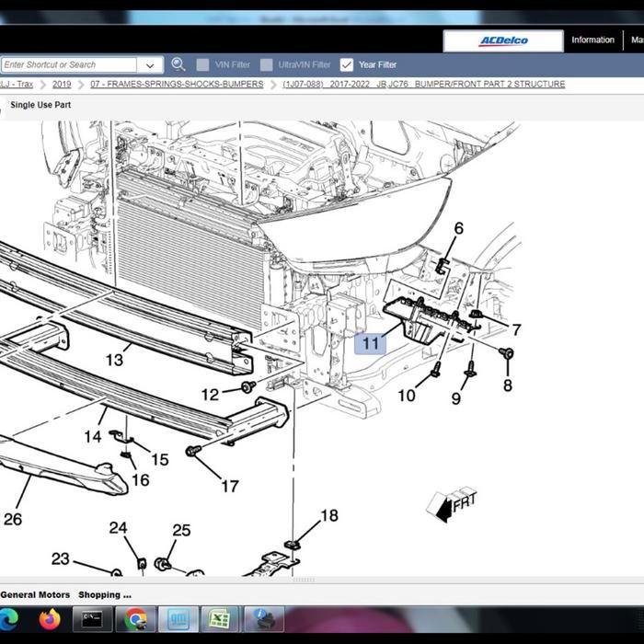Expand the shortcut search dropdown arrow
This screenshot has height=644, width=644.
tap(150, 65)
